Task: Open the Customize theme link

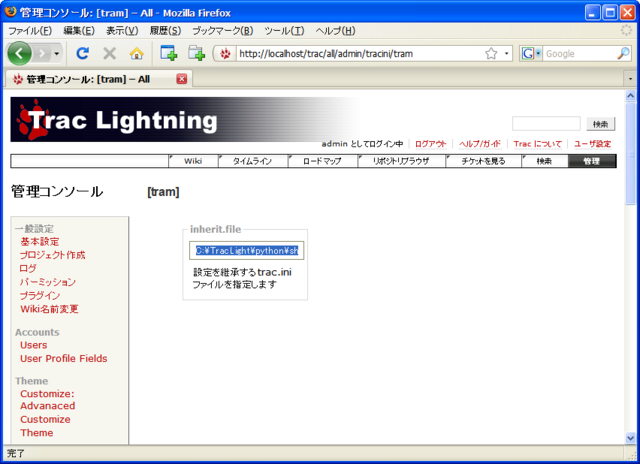Action: coord(45,419)
